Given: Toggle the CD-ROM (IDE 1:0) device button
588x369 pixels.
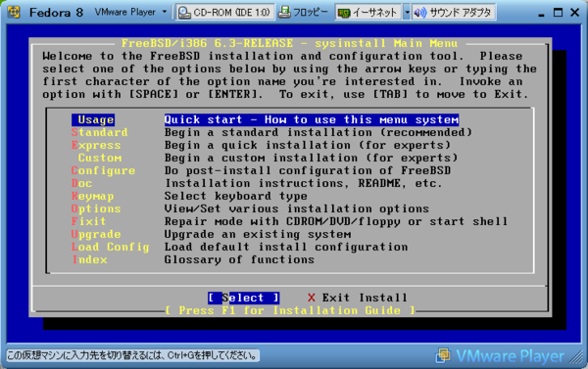Looking at the screenshot, I should (x=225, y=13).
